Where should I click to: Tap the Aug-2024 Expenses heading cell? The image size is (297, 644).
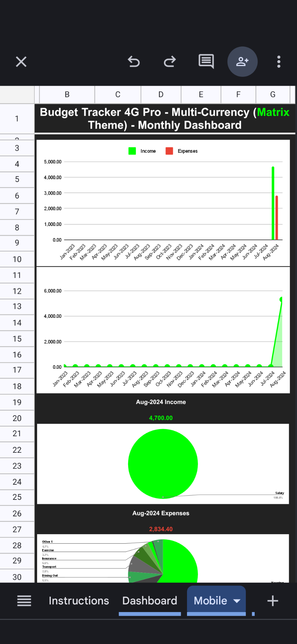point(161,513)
